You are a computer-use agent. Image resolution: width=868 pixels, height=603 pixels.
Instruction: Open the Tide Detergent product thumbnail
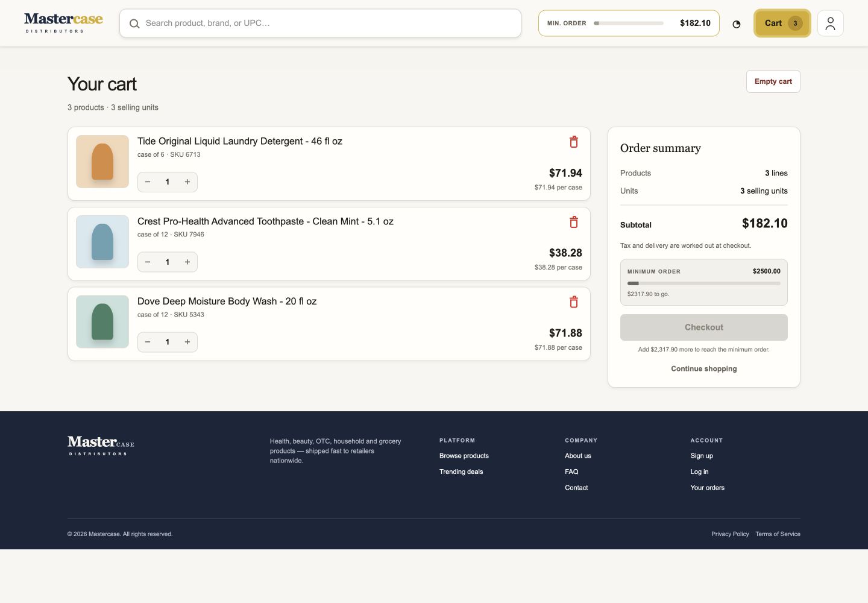(x=102, y=162)
